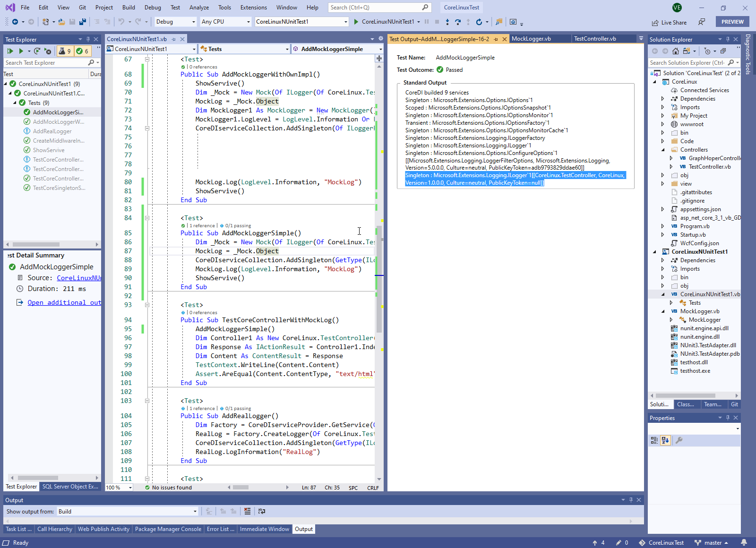The height and width of the screenshot is (548, 756).
Task: Expand the Controllers folder in Solution Explorer
Action: tap(662, 150)
